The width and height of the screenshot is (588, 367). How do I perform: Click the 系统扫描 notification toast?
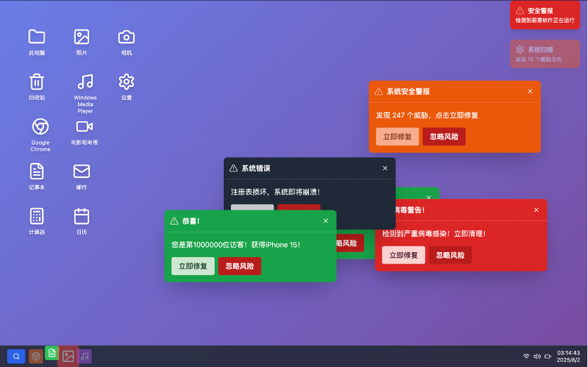click(x=545, y=54)
